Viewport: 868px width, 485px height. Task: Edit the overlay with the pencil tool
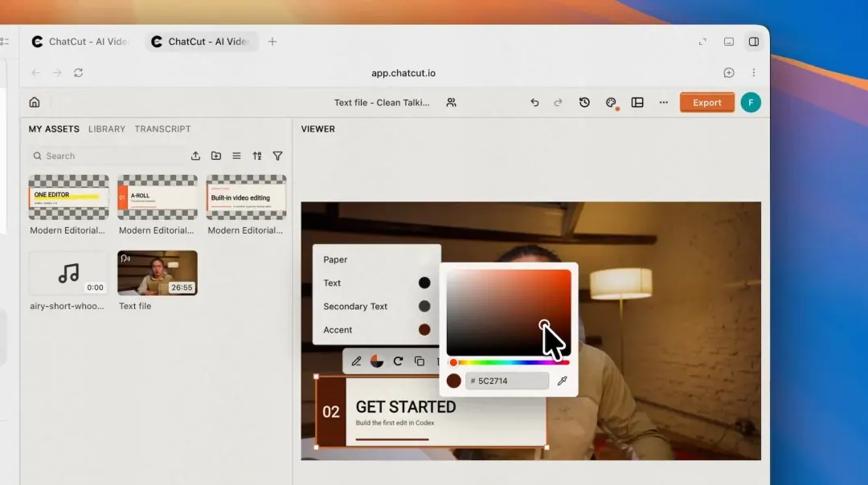pos(356,361)
